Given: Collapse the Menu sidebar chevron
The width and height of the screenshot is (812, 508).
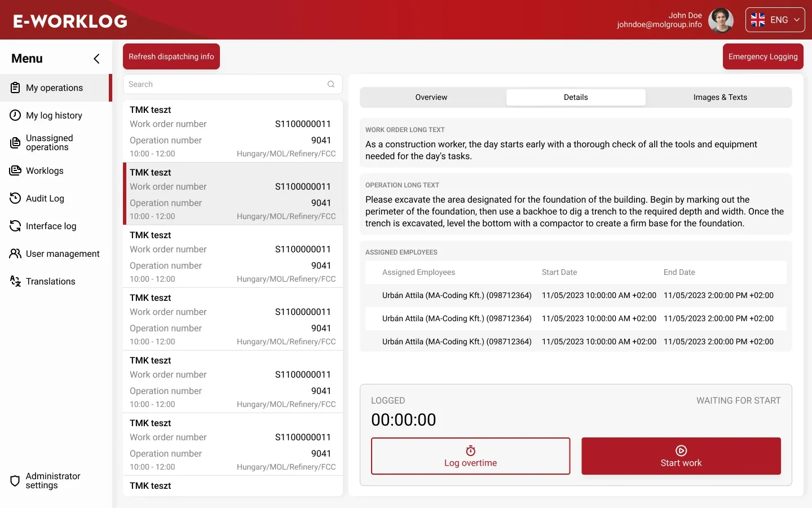Looking at the screenshot, I should coord(96,59).
